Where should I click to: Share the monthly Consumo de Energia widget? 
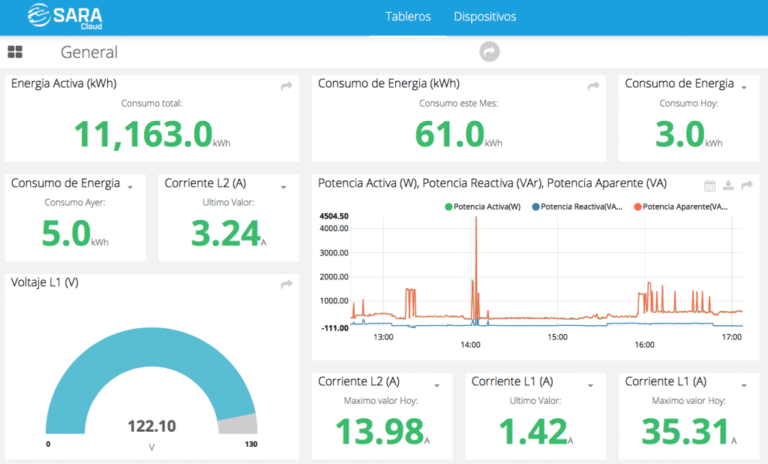coord(594,87)
